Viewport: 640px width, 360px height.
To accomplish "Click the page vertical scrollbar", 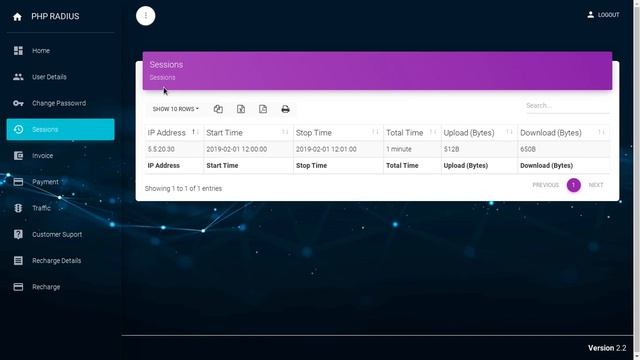I will pos(636,180).
